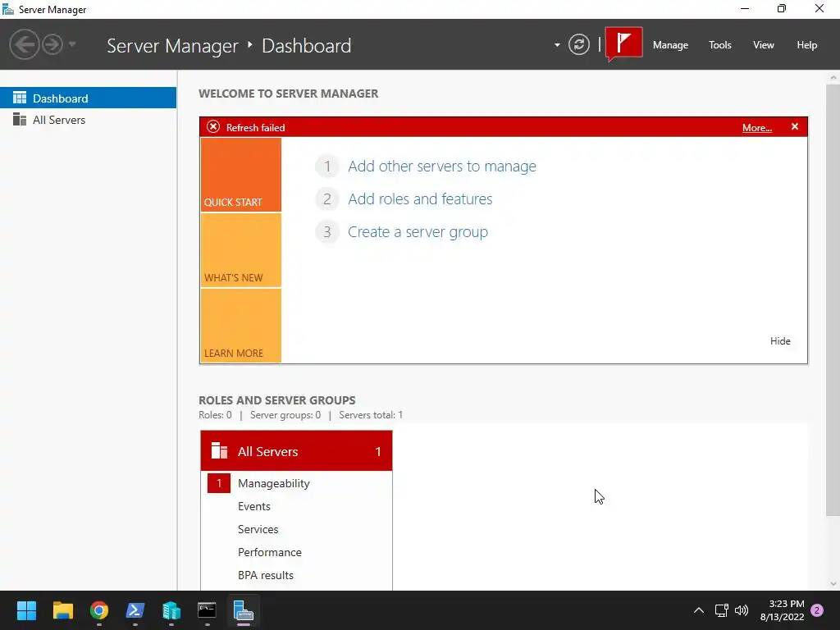Click the network status tray icon

click(x=721, y=610)
